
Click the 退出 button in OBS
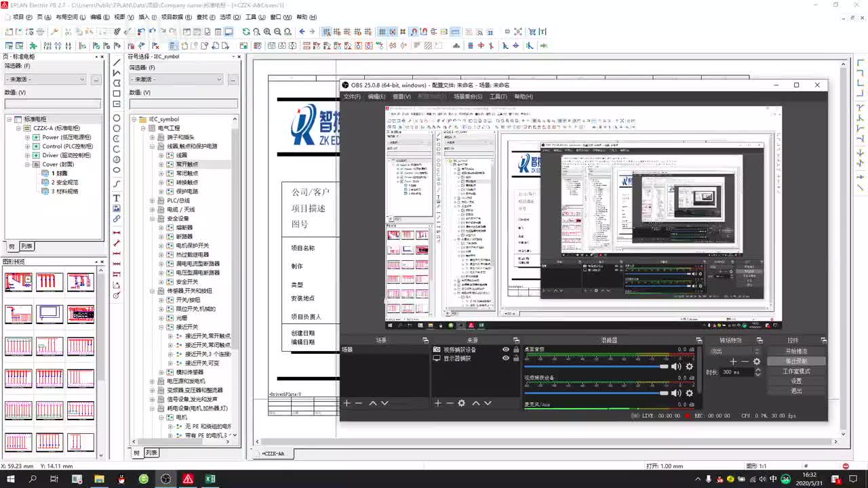796,391
